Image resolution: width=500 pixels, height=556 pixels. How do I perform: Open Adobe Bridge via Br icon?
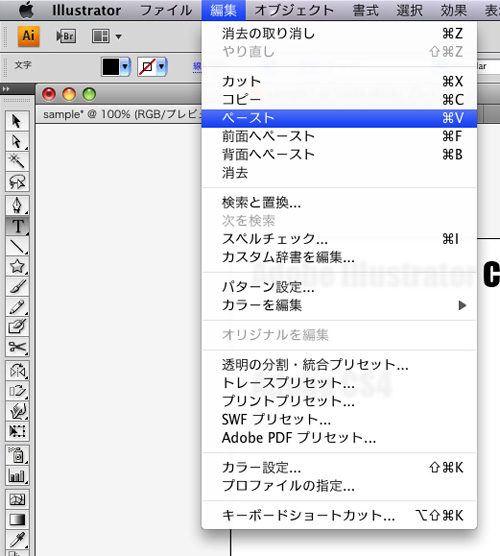point(66,36)
